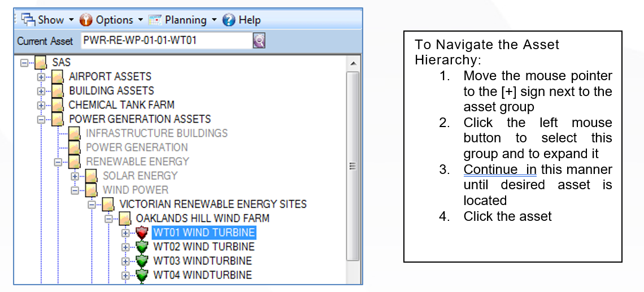Click the blue Help question-mark icon

pos(229,20)
